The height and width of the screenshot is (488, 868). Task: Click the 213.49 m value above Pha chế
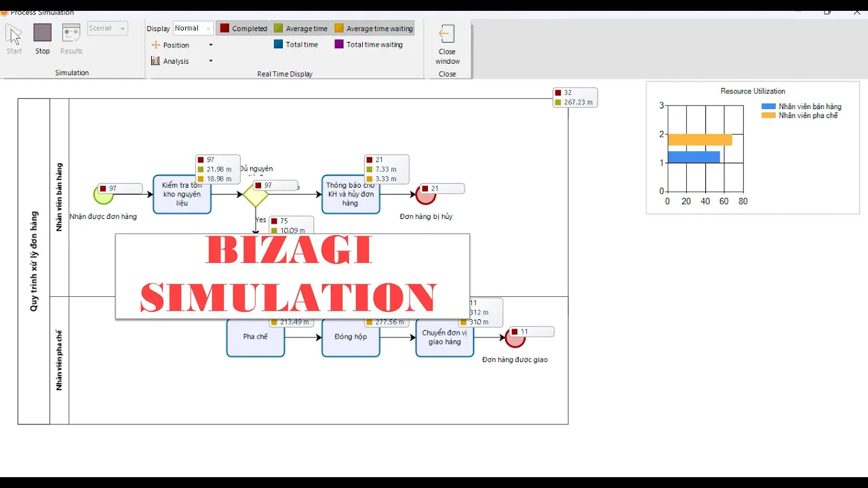pos(294,322)
